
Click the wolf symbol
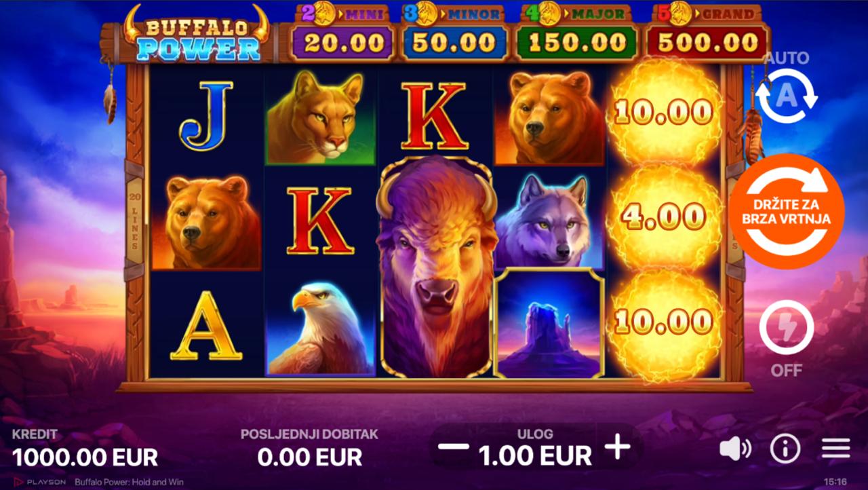549,219
